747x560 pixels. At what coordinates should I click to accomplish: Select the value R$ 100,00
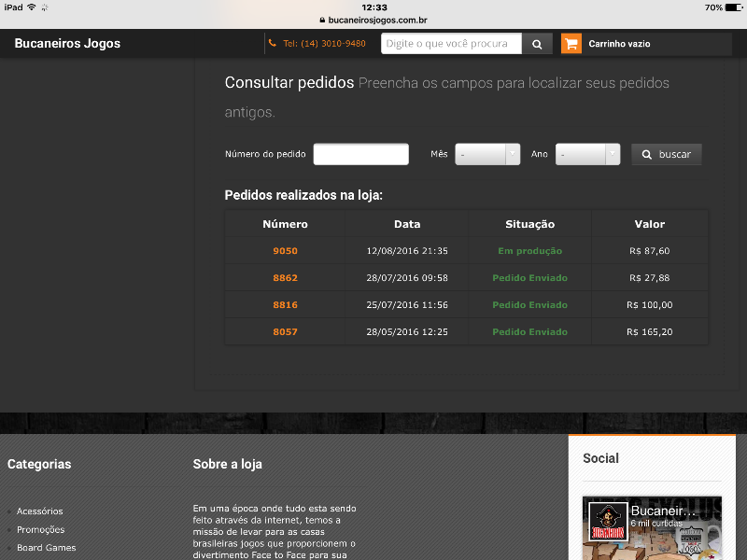click(649, 305)
